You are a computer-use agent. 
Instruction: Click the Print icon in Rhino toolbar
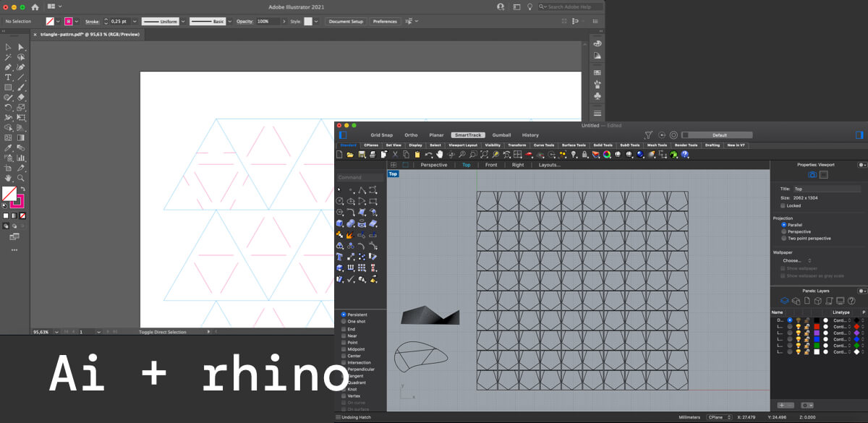[x=373, y=155]
